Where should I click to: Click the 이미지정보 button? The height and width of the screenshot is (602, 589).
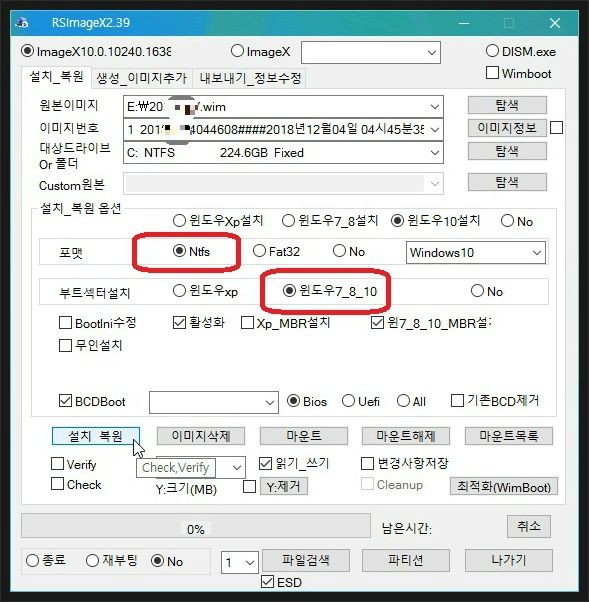[x=507, y=128]
